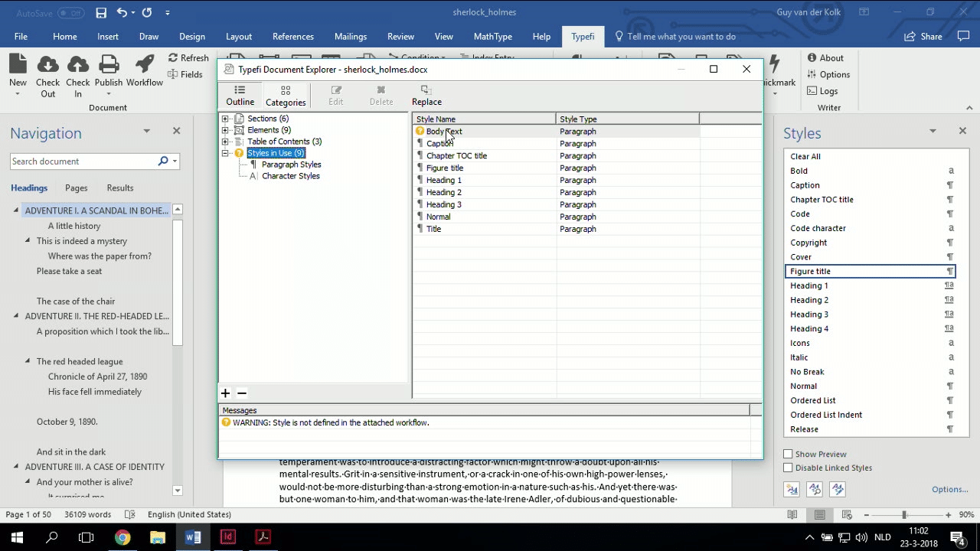Click the minus button below the outline tree

tap(242, 393)
